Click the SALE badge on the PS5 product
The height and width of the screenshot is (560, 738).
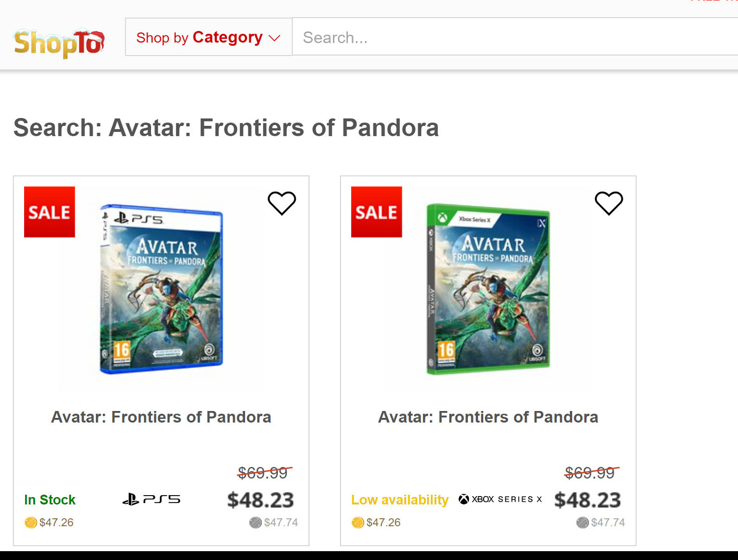(50, 212)
